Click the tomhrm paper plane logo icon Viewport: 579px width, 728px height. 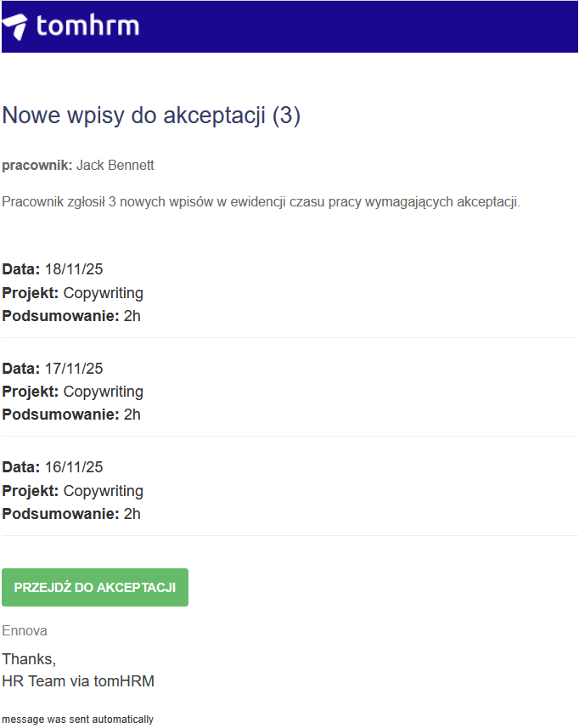tap(15, 26)
